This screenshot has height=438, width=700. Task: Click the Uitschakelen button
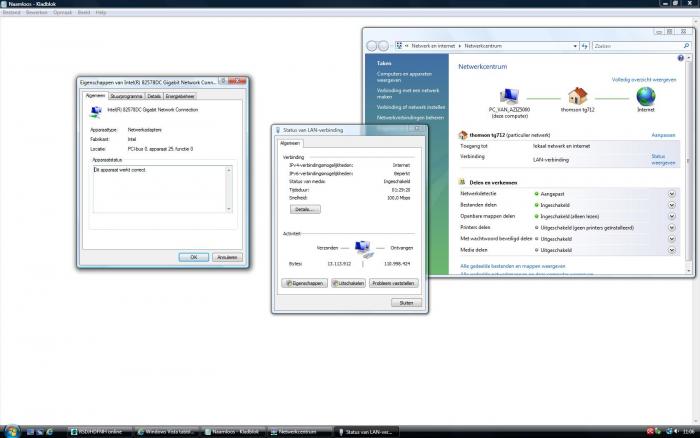pos(348,283)
